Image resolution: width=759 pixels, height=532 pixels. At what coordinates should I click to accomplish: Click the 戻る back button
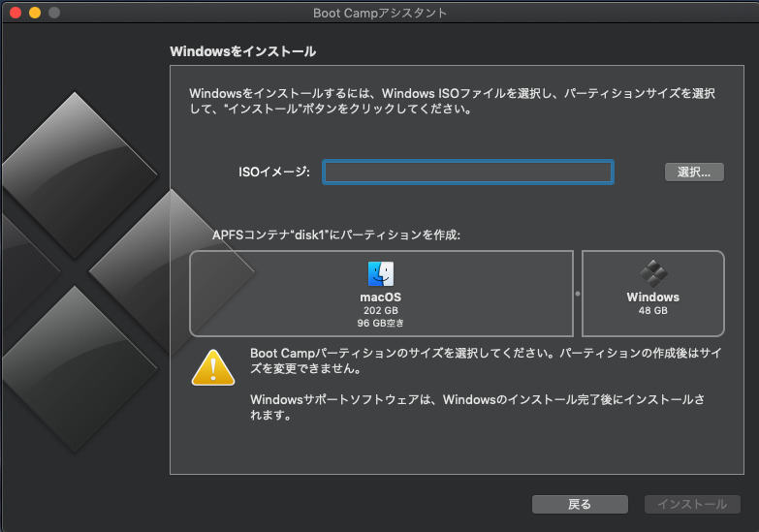tap(580, 504)
